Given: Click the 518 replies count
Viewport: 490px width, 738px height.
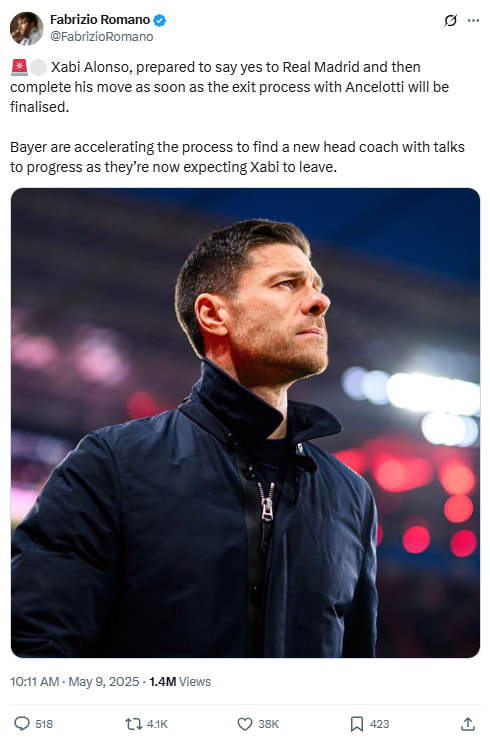Looking at the screenshot, I should (x=44, y=724).
